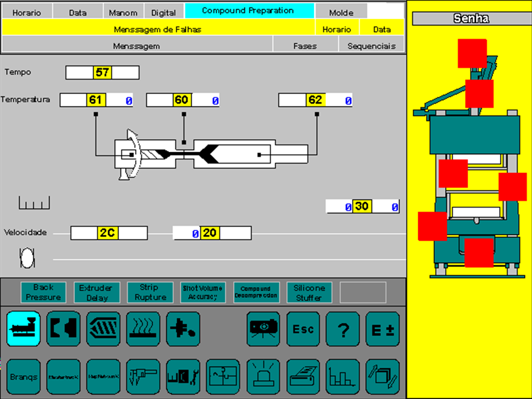The height and width of the screenshot is (399, 532).
Task: Select the injection unit extruder icon
Action: click(x=23, y=329)
